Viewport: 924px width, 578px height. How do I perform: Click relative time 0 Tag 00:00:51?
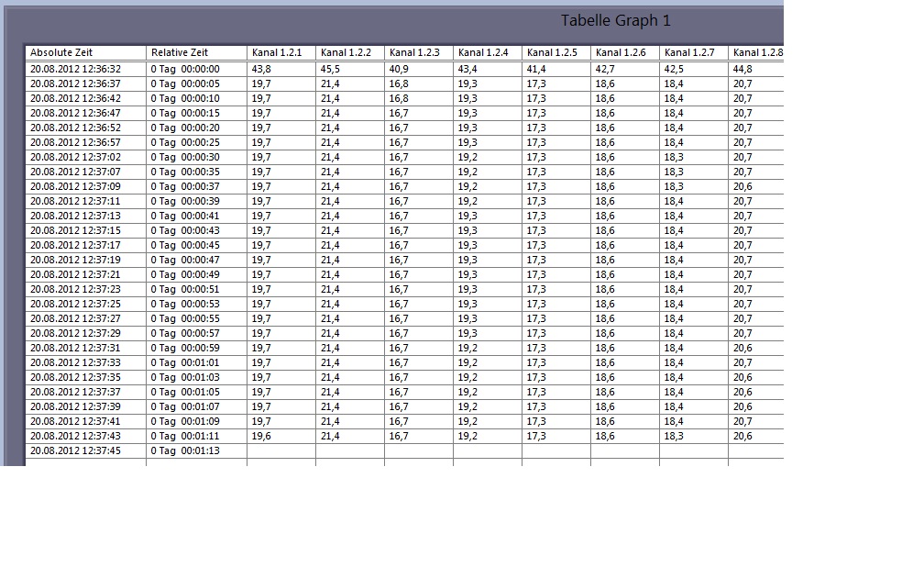point(196,290)
